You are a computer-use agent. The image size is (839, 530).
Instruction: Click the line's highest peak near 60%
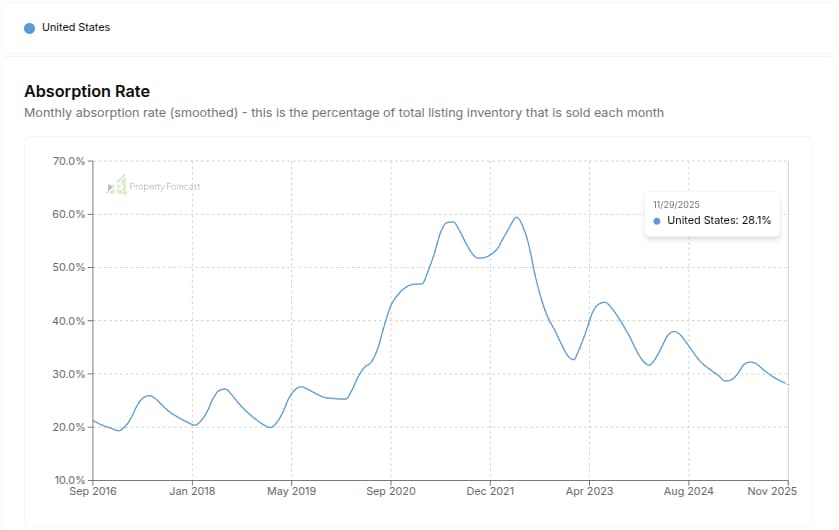[x=516, y=217]
